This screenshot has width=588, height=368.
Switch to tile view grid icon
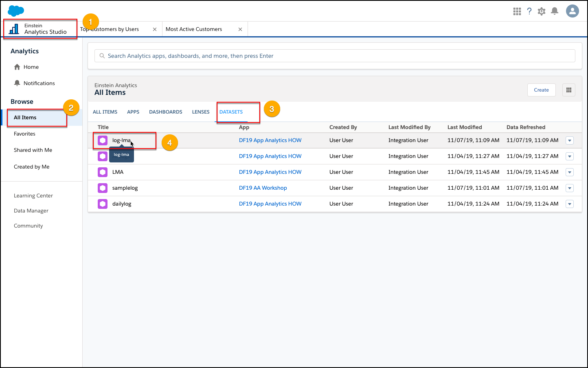[569, 90]
